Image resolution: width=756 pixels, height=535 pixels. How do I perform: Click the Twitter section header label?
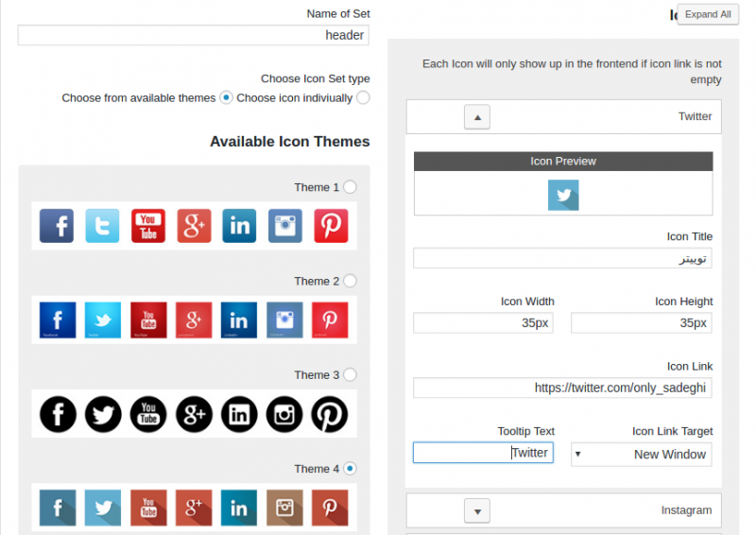coord(695,116)
